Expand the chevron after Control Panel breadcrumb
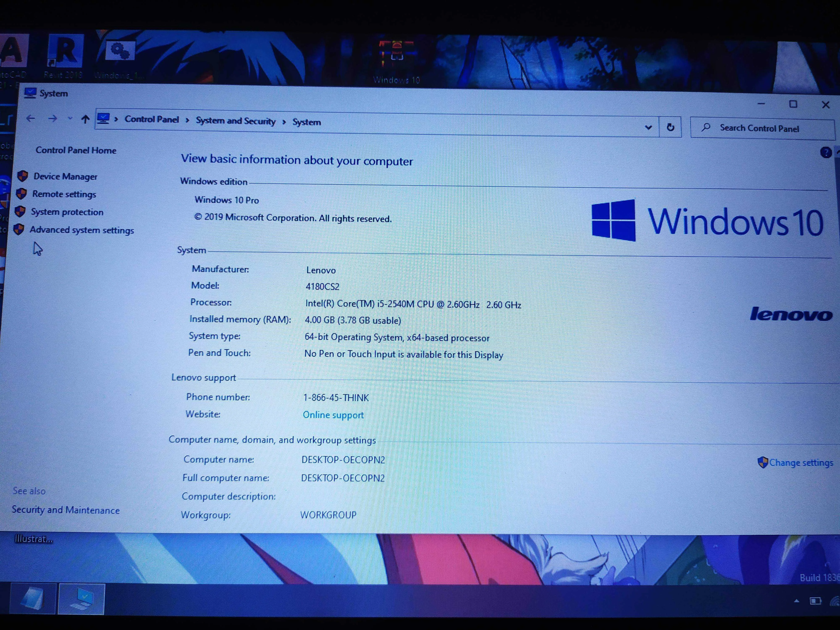The image size is (840, 630). coord(187,120)
